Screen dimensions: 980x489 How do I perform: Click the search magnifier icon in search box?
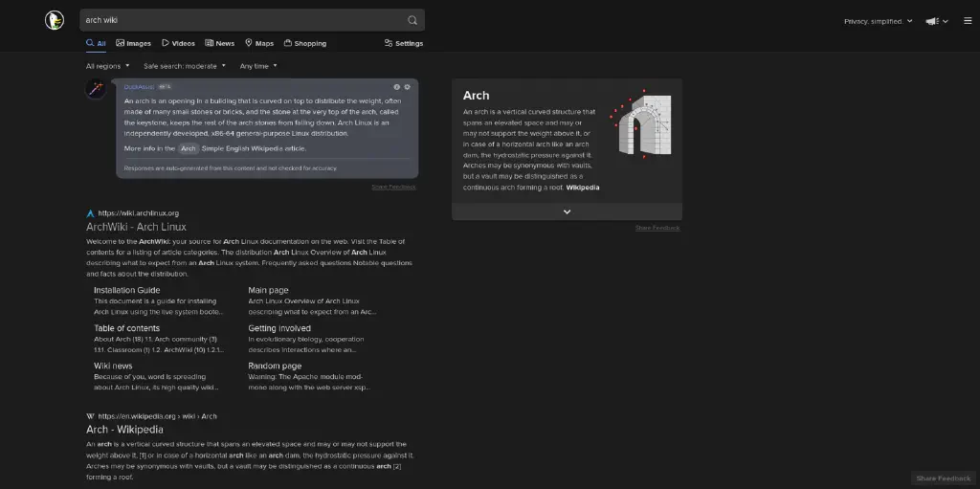(x=412, y=20)
